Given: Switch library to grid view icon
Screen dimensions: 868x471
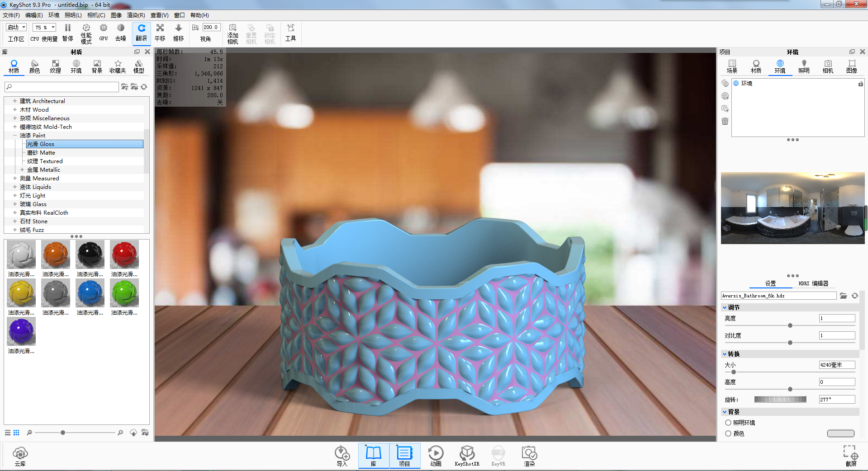Looking at the screenshot, I should point(16,433).
